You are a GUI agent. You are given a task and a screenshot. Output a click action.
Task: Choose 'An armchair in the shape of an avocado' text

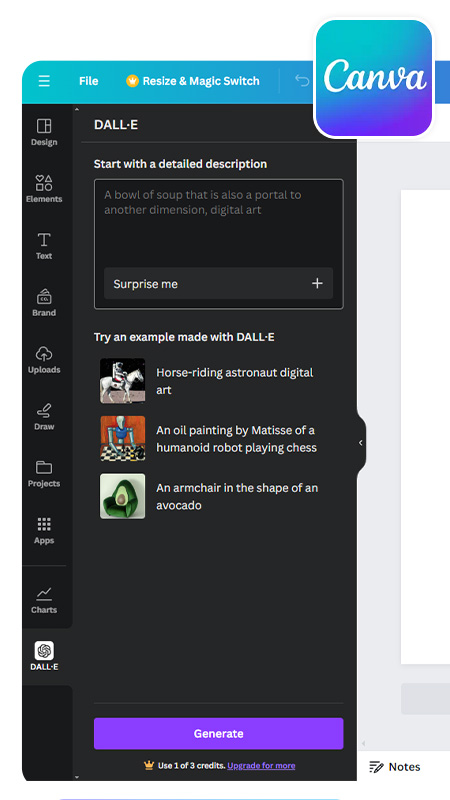pyautogui.click(x=237, y=496)
